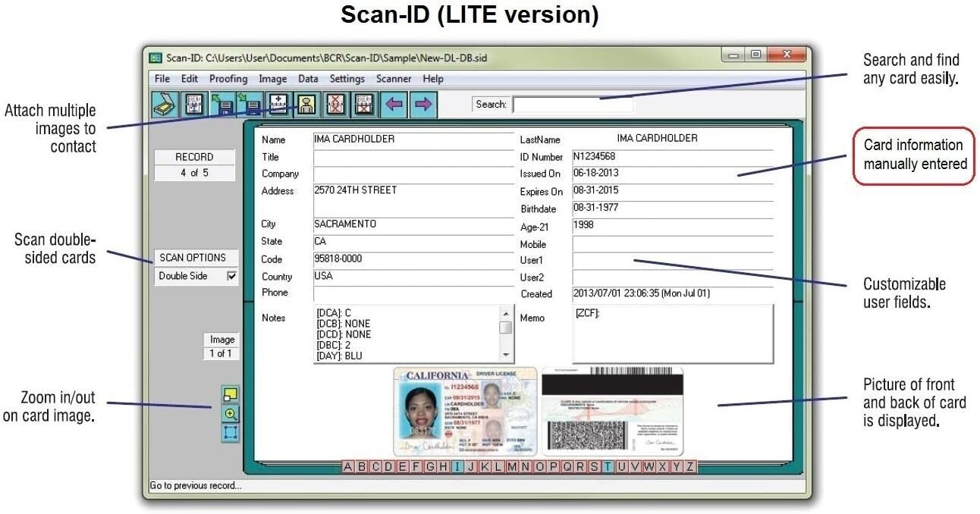Click the image crop/selection icon below the magnifier

tap(231, 433)
